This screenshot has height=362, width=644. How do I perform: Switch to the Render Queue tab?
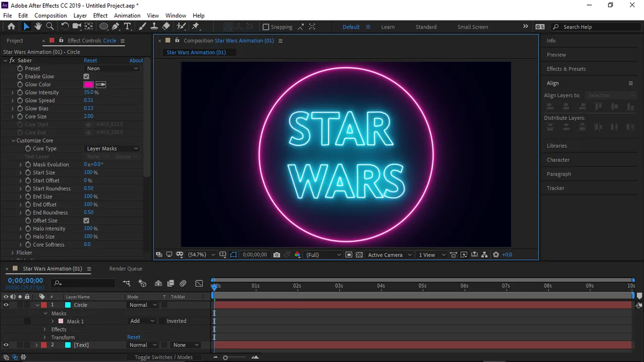pos(126,268)
